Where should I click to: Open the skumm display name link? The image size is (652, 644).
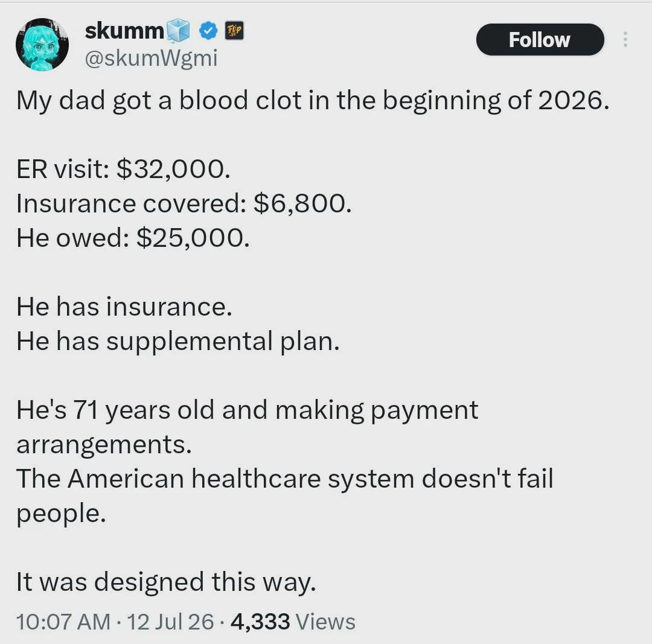(124, 31)
